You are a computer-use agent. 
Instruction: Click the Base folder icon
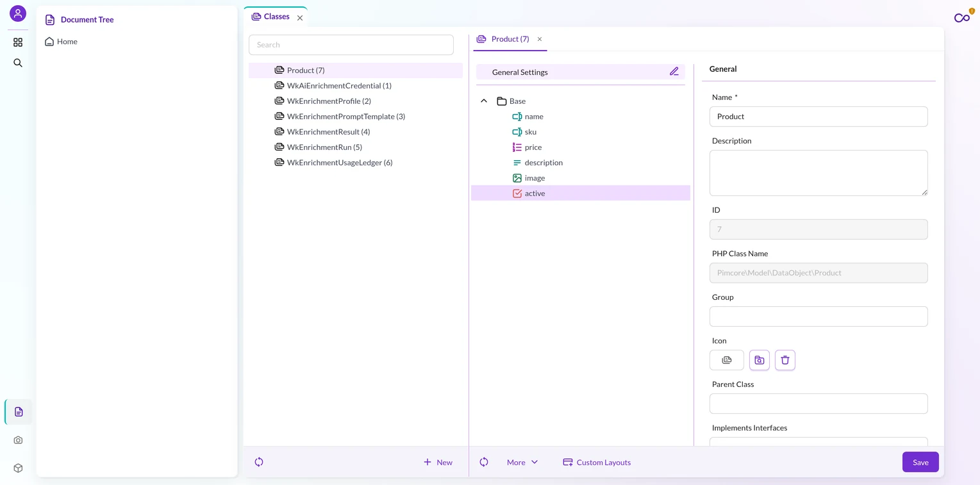tap(502, 101)
